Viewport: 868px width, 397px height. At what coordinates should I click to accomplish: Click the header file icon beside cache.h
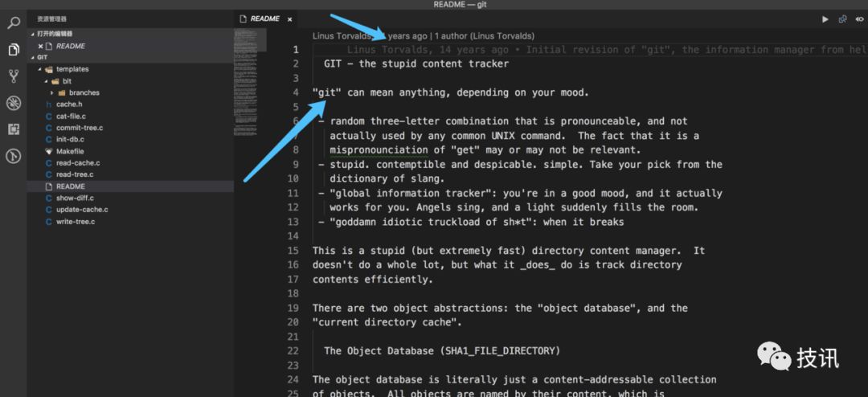click(x=49, y=104)
